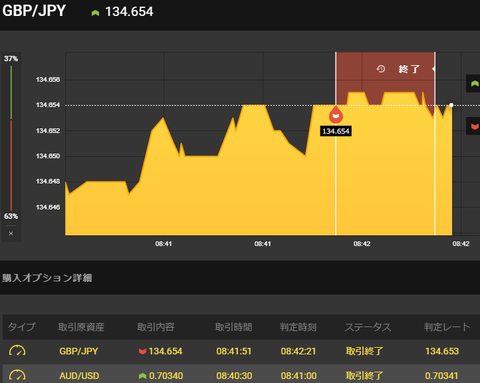Click the 134.654 price label under marker
The width and height of the screenshot is (480, 383).
pos(336,131)
